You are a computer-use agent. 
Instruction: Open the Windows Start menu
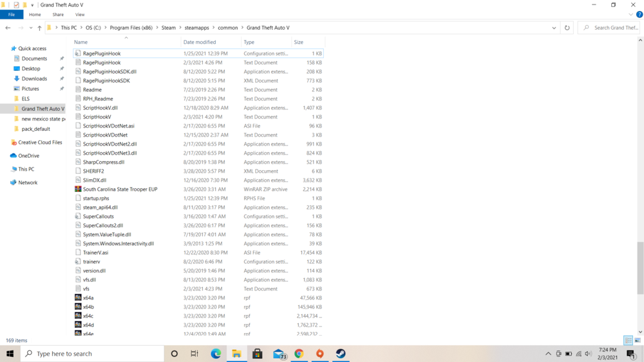click(x=10, y=354)
